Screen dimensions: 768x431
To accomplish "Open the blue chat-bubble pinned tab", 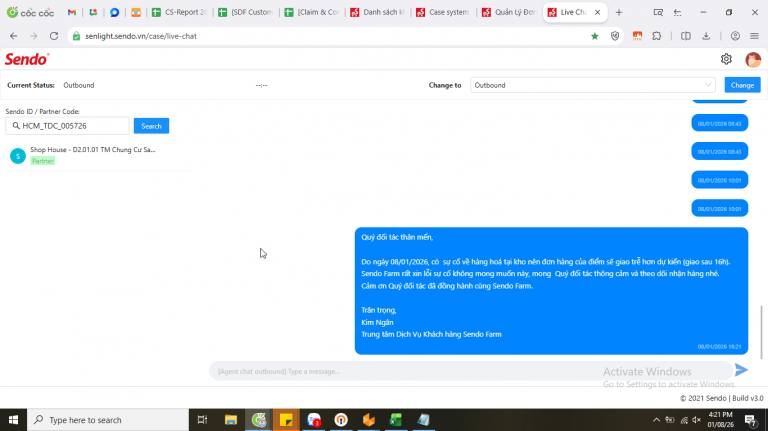I will click(x=115, y=12).
